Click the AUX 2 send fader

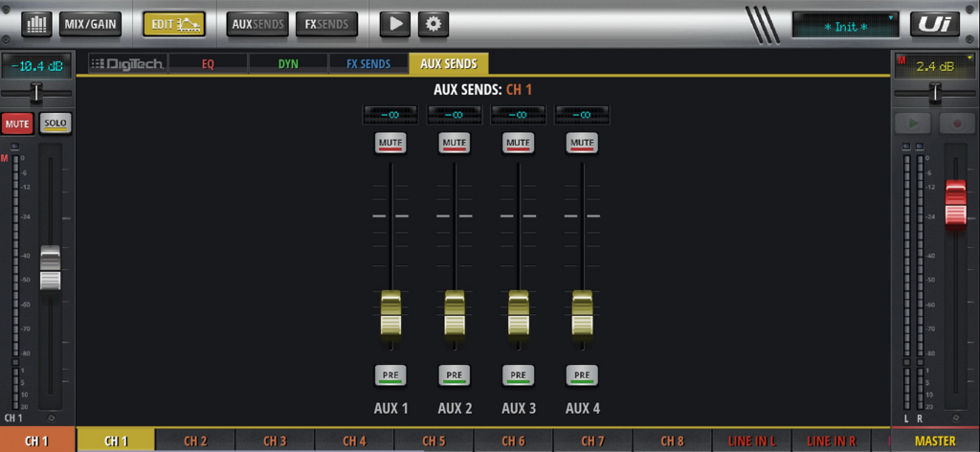455,314
